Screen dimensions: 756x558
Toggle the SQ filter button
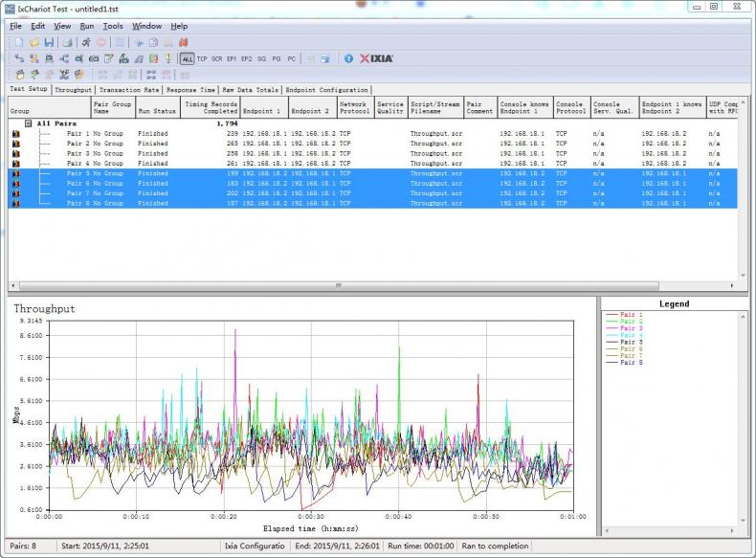[x=262, y=58]
